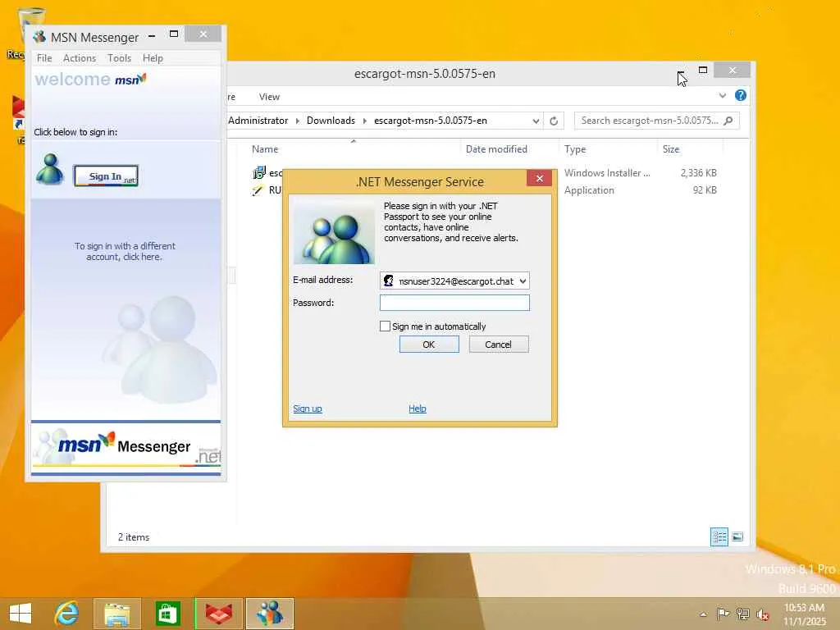The height and width of the screenshot is (630, 840).
Task: Open File Explorer from the taskbar
Action: pos(116,614)
